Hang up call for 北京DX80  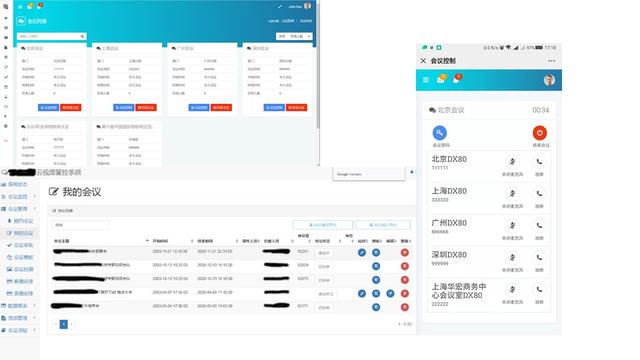click(x=539, y=162)
